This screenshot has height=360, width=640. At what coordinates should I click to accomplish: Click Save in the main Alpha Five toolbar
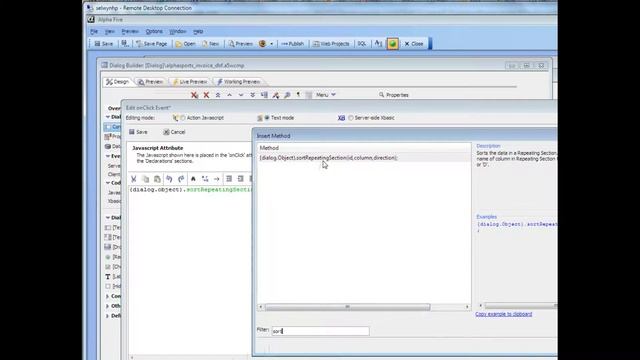(x=104, y=44)
